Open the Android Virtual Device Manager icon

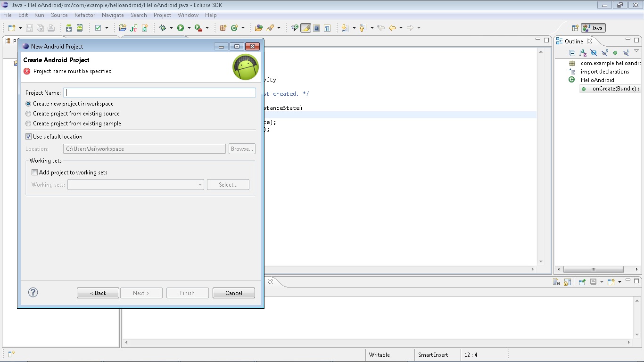(80, 28)
